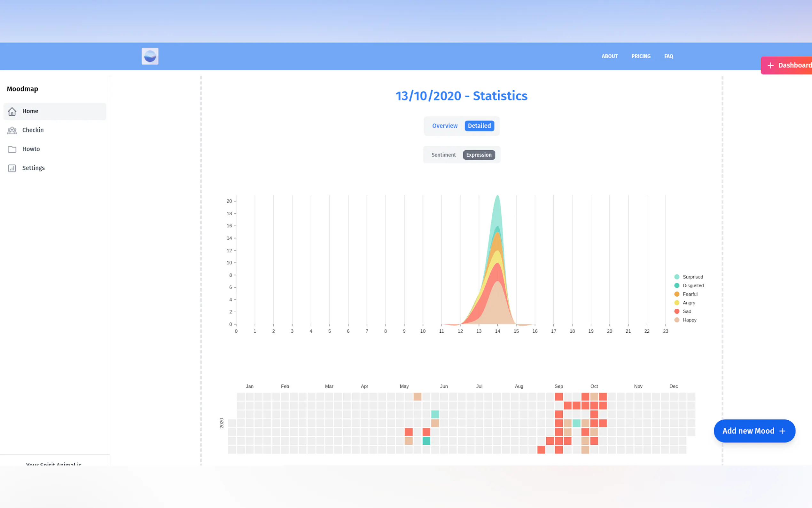This screenshot has height=508, width=812.
Task: Click the Checkin people icon
Action: pyautogui.click(x=12, y=131)
